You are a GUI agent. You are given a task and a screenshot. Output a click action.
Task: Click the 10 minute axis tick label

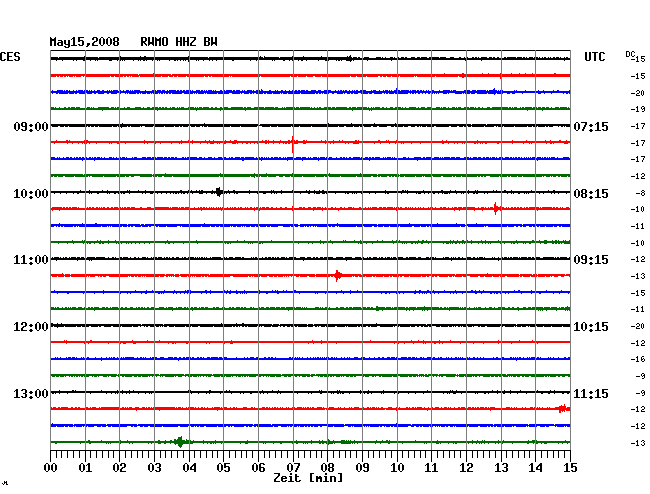point(397,467)
